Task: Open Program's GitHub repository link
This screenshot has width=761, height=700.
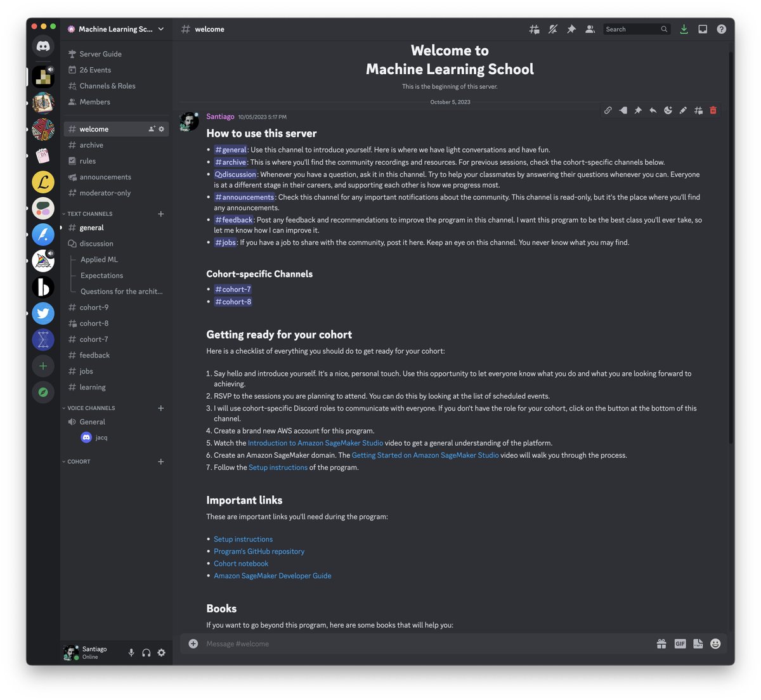Action: click(259, 552)
